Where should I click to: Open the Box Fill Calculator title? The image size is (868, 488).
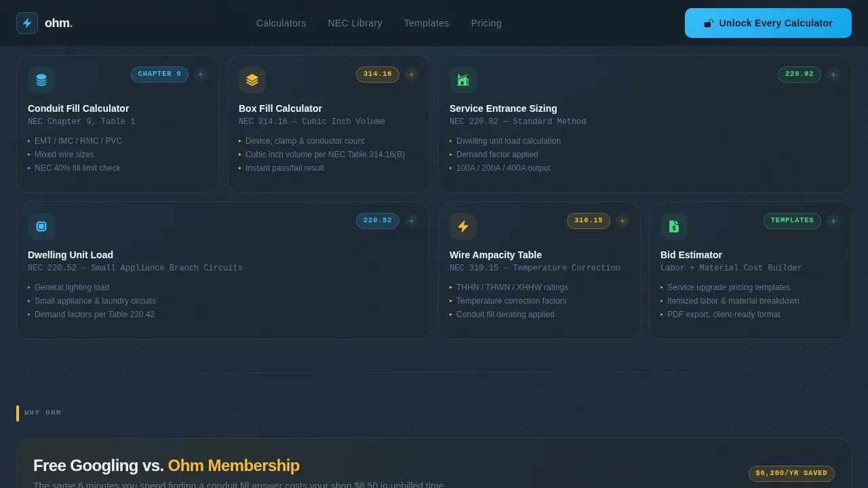(x=280, y=108)
